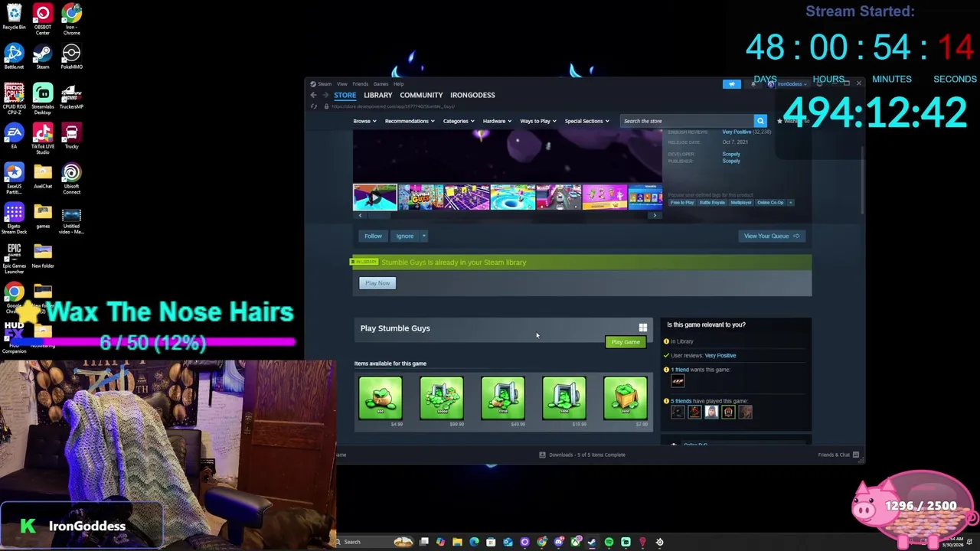Screen dimensions: 980x551
Task: Open File Explorer from the taskbar
Action: click(x=457, y=542)
